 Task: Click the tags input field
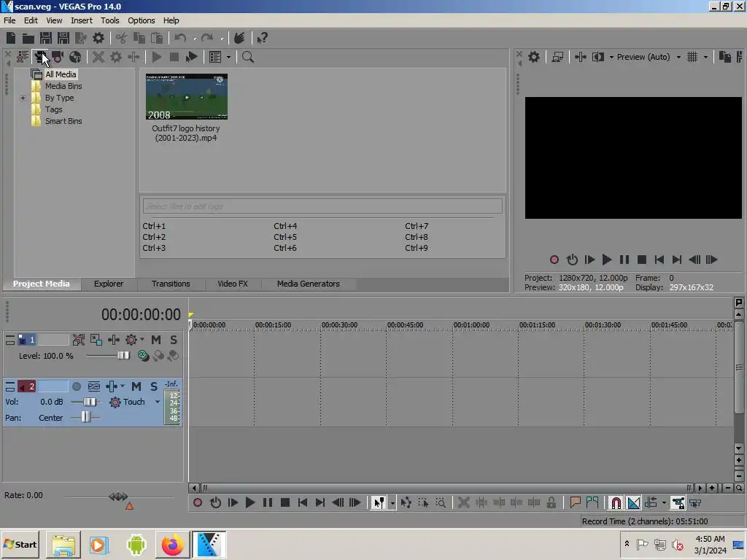point(322,206)
